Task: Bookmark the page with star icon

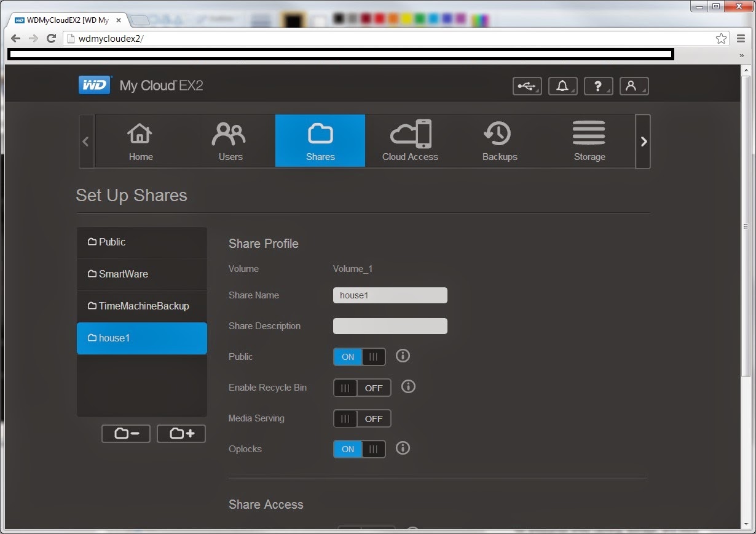Action: [x=721, y=38]
